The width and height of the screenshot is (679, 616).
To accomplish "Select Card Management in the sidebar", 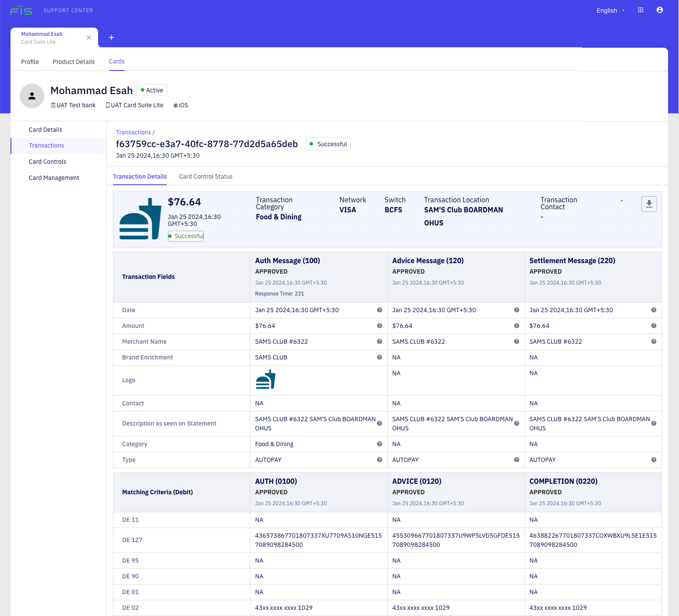I will tap(53, 178).
